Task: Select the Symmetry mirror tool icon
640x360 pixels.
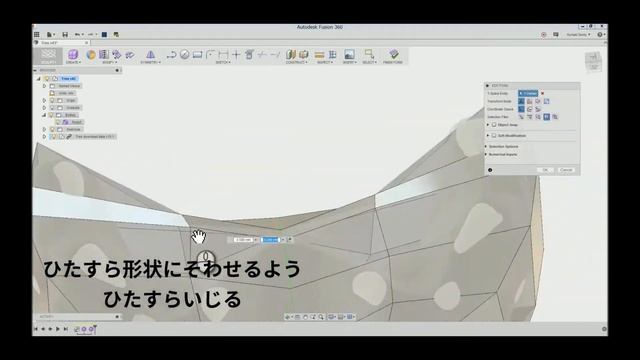Action: [x=150, y=54]
